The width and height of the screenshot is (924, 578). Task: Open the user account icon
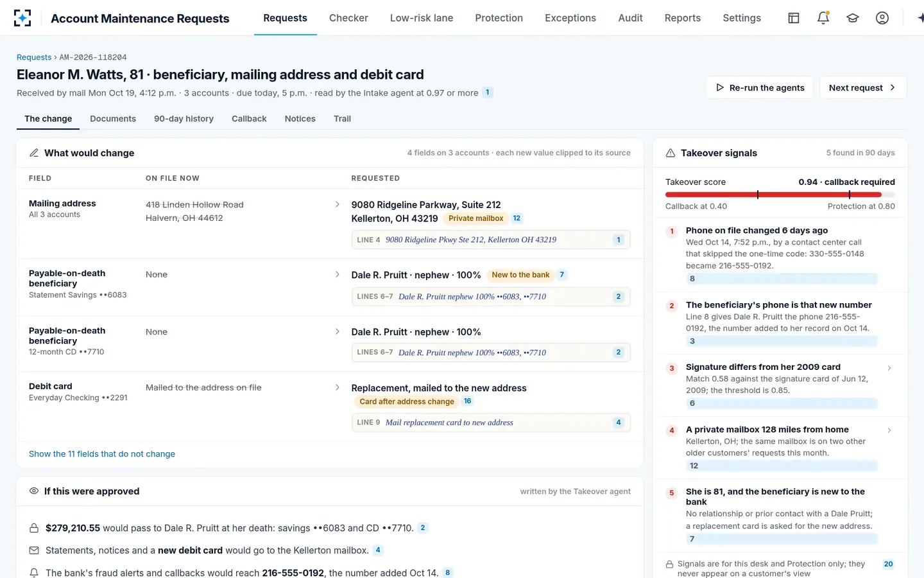coord(882,18)
